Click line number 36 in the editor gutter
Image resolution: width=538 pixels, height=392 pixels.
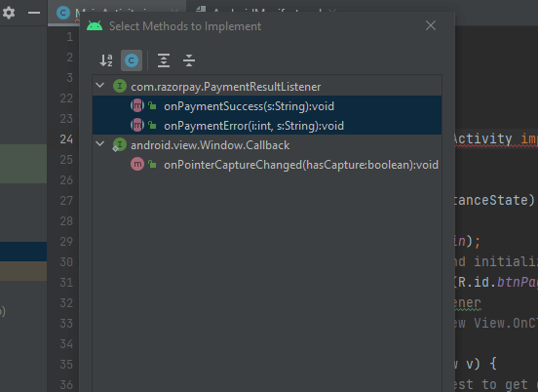(66, 384)
